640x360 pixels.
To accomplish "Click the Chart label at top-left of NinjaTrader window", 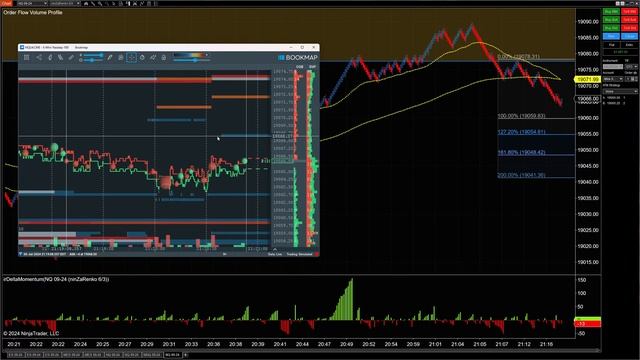I will [x=6, y=3].
